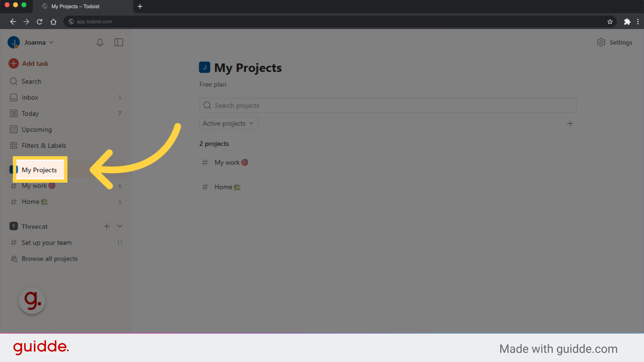Click the Add task plus icon
This screenshot has height=362, width=644.
(13, 63)
